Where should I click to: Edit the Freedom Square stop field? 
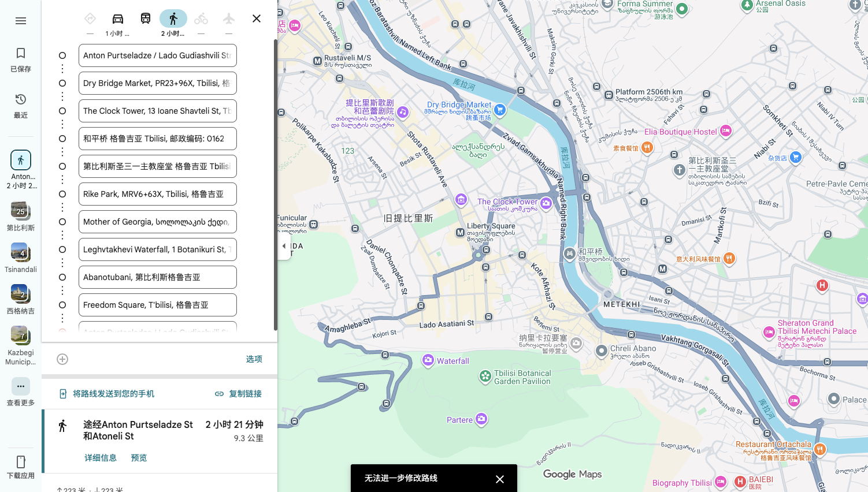(x=158, y=305)
